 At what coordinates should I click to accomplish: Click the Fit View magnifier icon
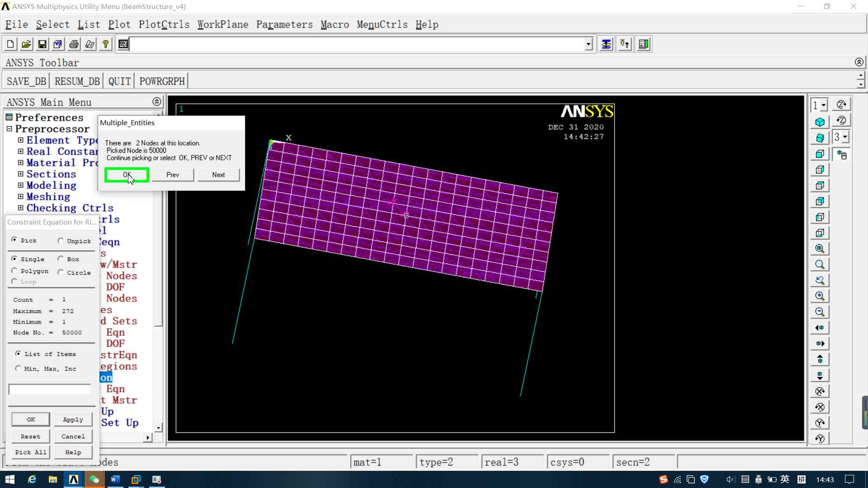click(x=820, y=249)
